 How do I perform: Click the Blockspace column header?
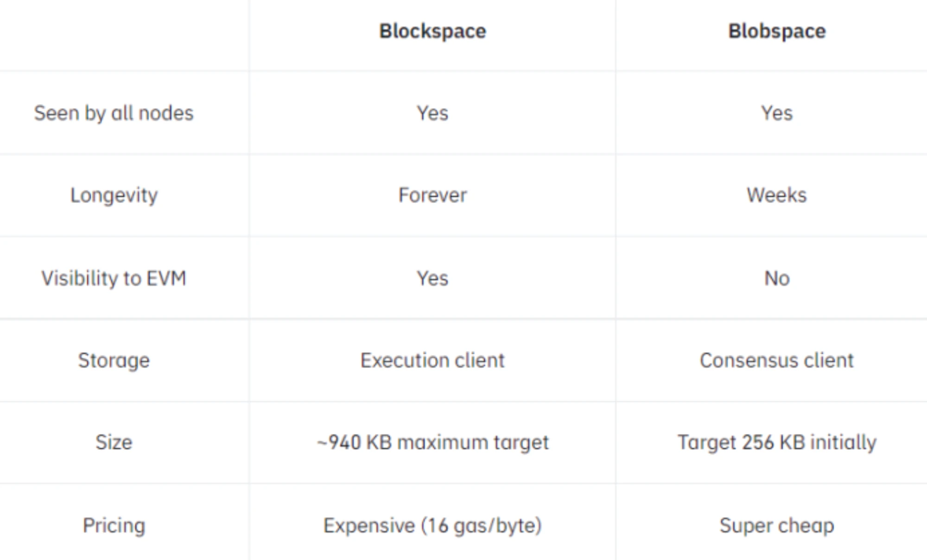tap(432, 32)
